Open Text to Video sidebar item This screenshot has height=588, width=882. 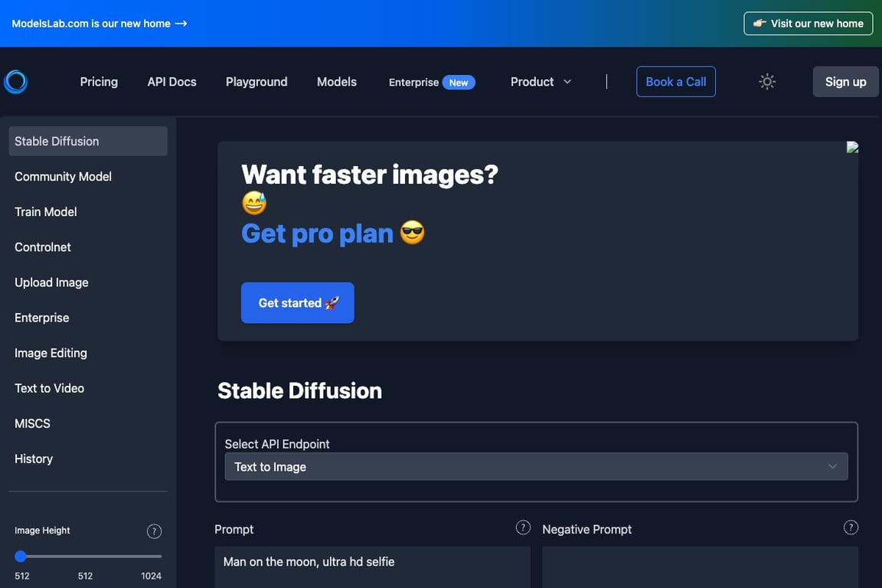(x=88, y=388)
